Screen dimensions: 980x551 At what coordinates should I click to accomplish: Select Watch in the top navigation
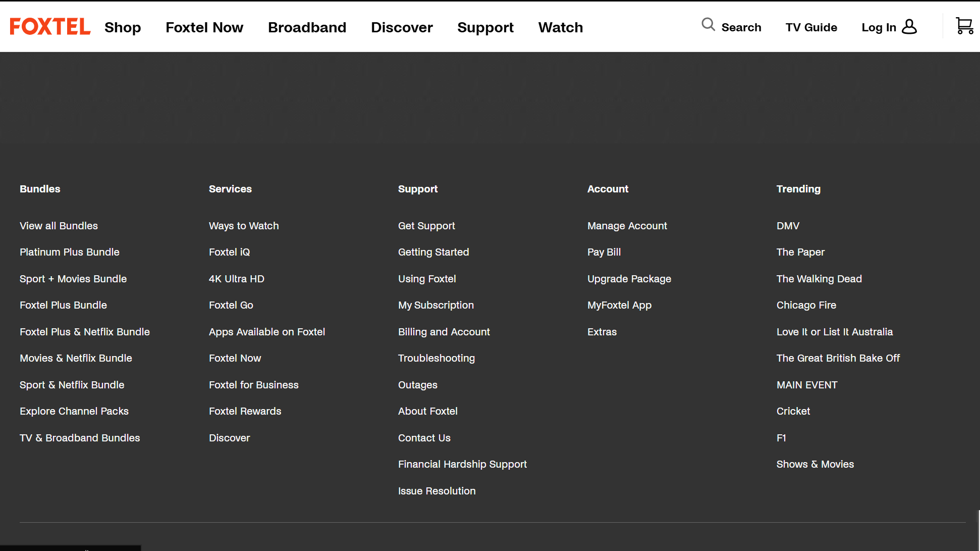(x=560, y=27)
